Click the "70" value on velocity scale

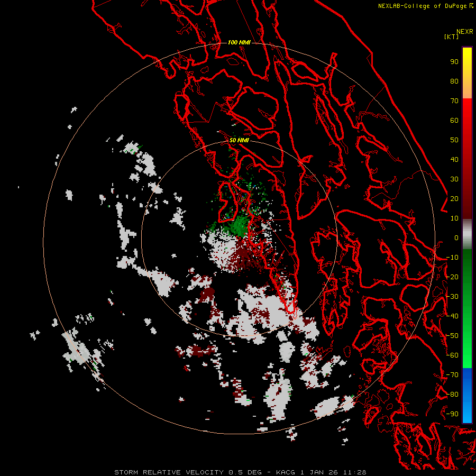pos(454,101)
